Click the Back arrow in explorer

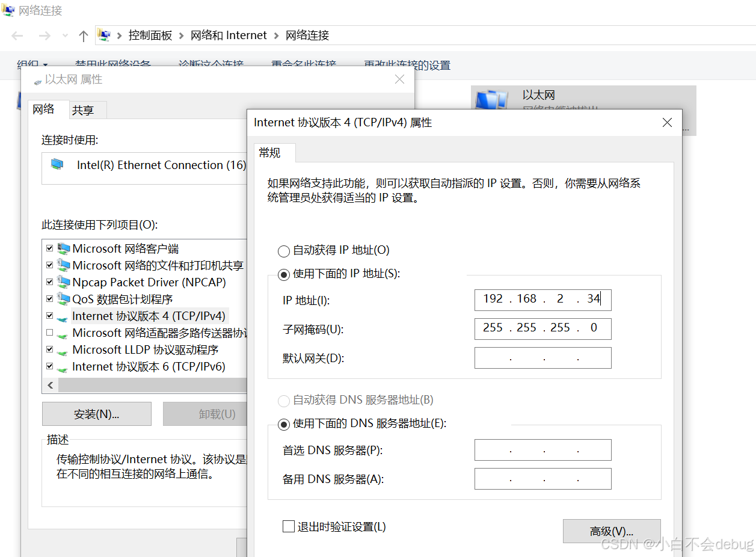point(17,36)
